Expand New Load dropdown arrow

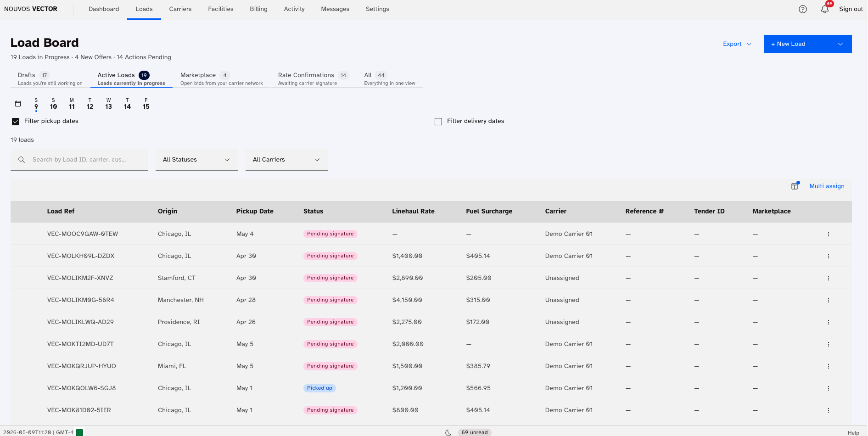click(x=840, y=44)
